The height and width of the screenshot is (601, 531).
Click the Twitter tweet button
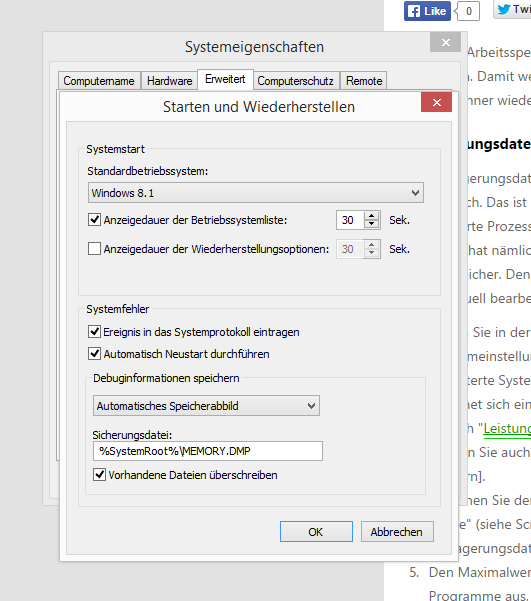pyautogui.click(x=513, y=10)
